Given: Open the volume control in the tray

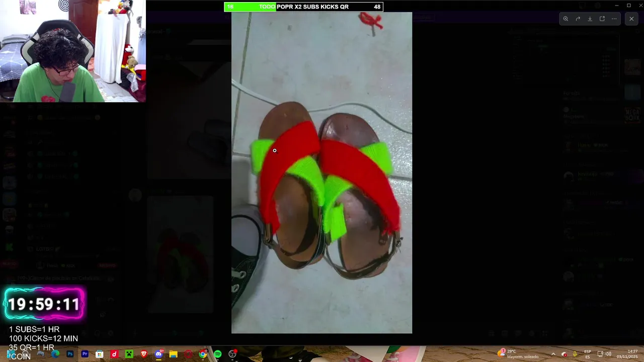Looking at the screenshot, I should click(x=608, y=354).
